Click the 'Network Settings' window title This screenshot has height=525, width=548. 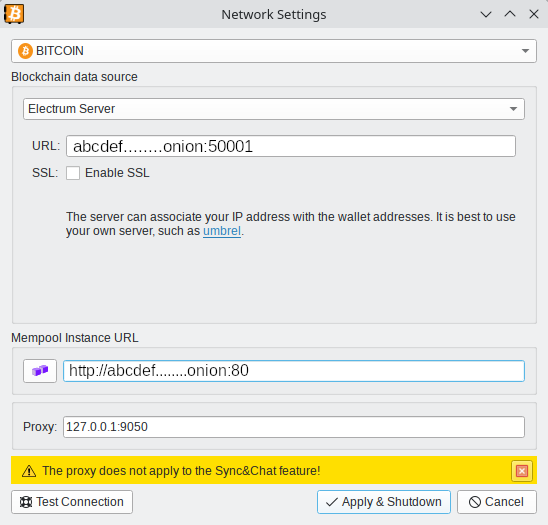tap(274, 15)
